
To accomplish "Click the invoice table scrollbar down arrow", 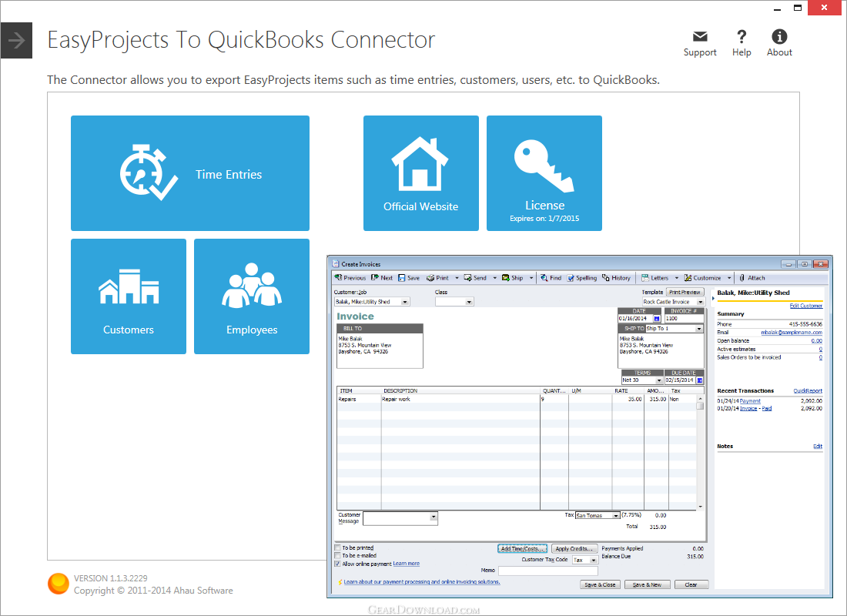I will coord(701,507).
